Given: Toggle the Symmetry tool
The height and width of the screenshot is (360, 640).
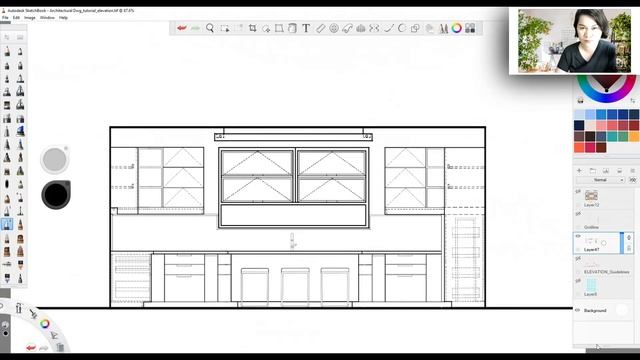Looking at the screenshot, I should 374,28.
